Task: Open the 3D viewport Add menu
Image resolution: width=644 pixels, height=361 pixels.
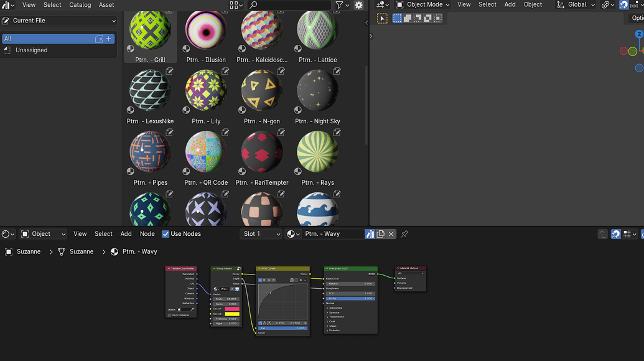Action: [510, 5]
